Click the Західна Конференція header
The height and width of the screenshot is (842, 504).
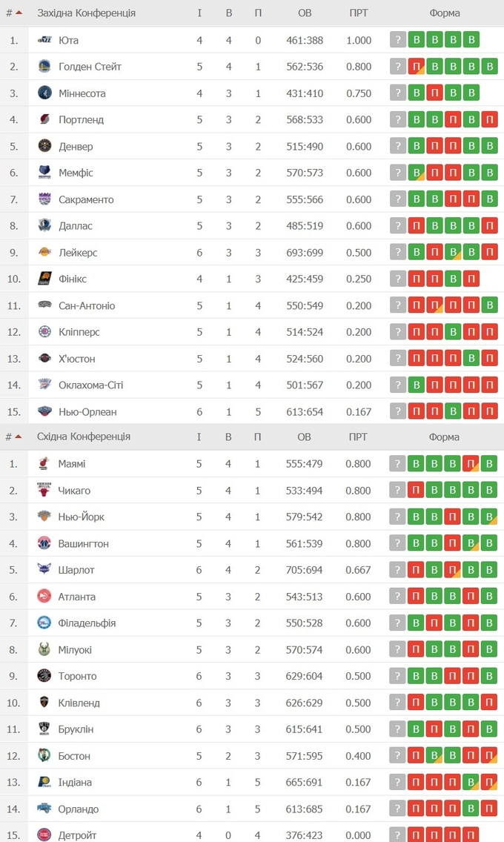point(87,13)
